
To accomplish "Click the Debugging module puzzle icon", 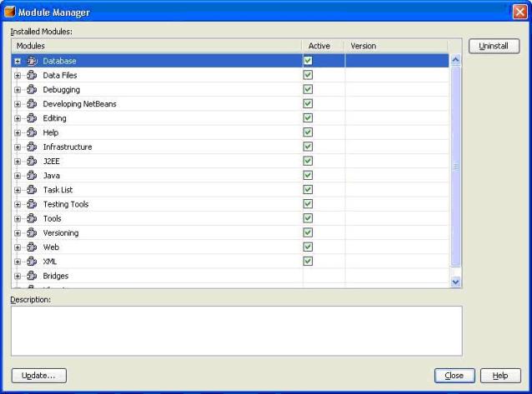I will click(33, 90).
